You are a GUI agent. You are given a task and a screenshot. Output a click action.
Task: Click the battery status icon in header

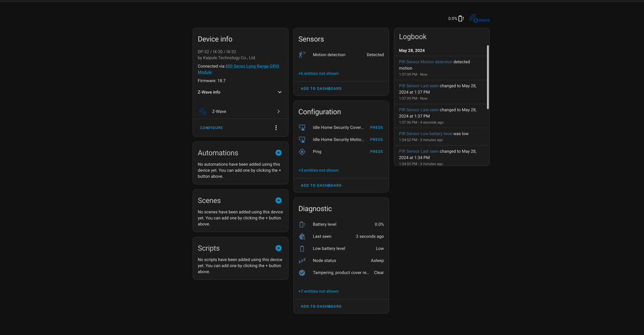point(460,18)
